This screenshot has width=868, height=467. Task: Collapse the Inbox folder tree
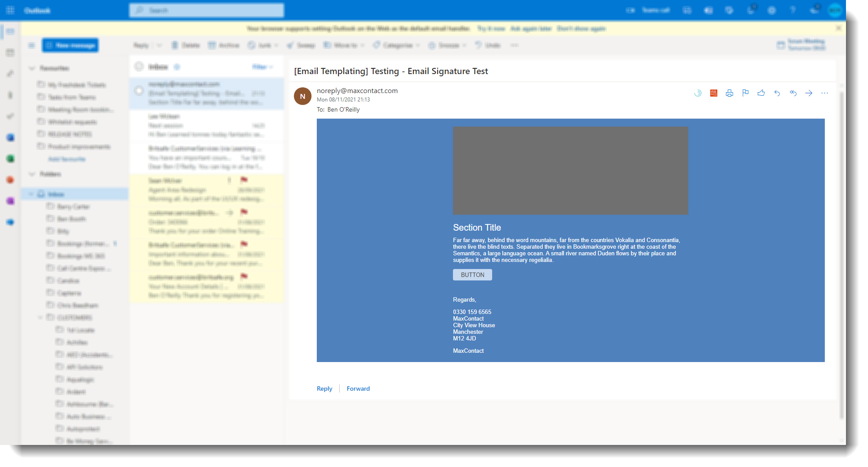(31, 194)
